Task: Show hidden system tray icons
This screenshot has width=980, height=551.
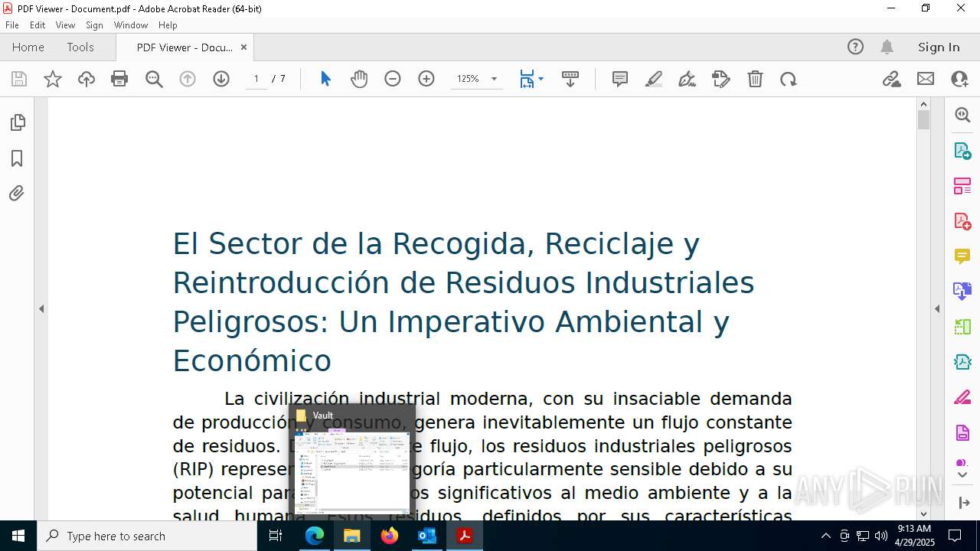Action: click(825, 536)
